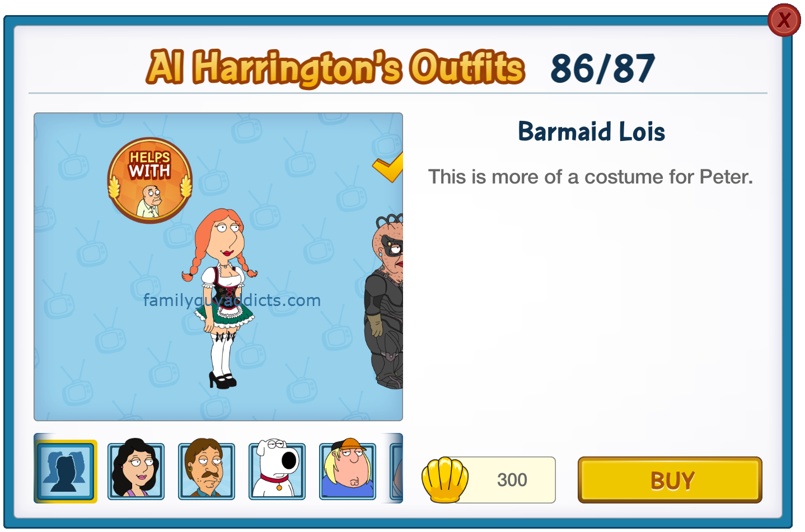Image resolution: width=805 pixels, height=532 pixels.
Task: Click the Al Harrington's Outfits heading
Action: click(336, 68)
